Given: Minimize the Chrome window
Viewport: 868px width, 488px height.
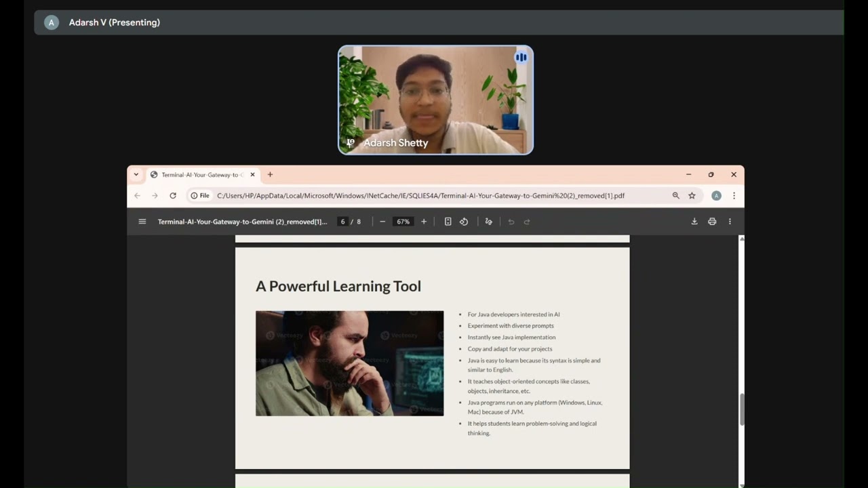Looking at the screenshot, I should (x=688, y=174).
